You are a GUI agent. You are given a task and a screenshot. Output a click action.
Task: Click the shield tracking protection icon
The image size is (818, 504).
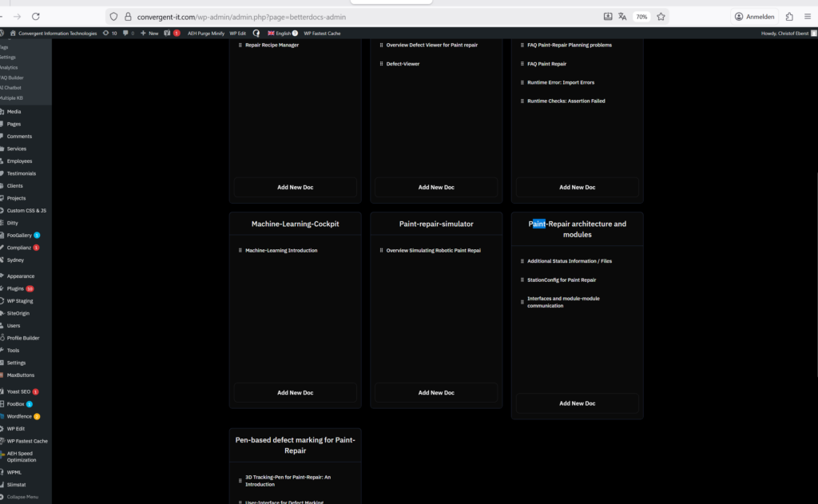coord(114,16)
